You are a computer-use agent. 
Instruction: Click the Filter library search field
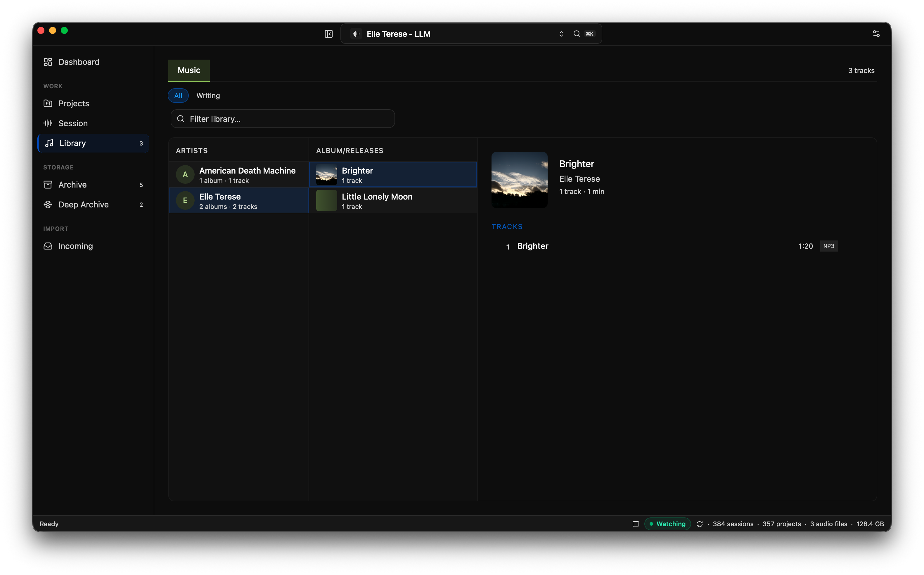(283, 119)
